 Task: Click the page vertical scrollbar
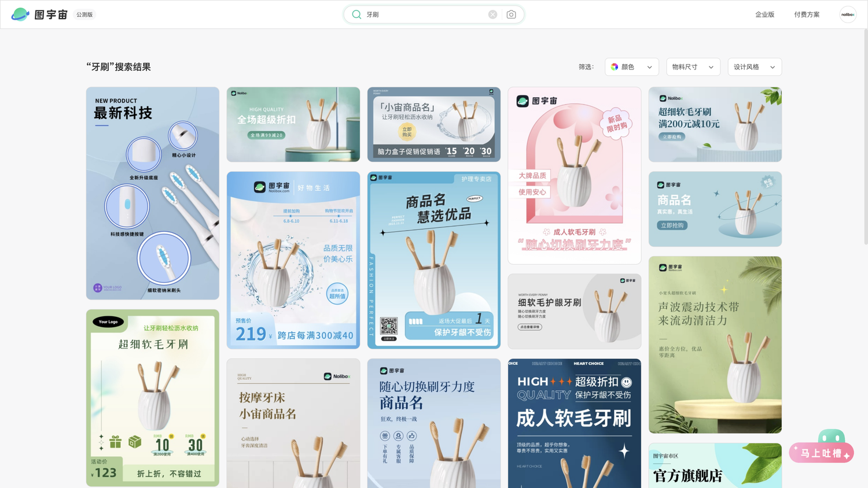[865, 136]
